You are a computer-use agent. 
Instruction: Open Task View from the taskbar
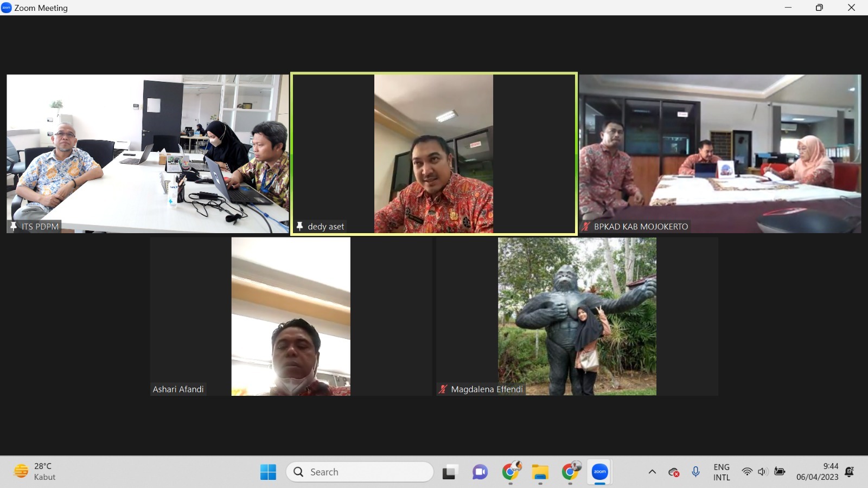click(449, 472)
